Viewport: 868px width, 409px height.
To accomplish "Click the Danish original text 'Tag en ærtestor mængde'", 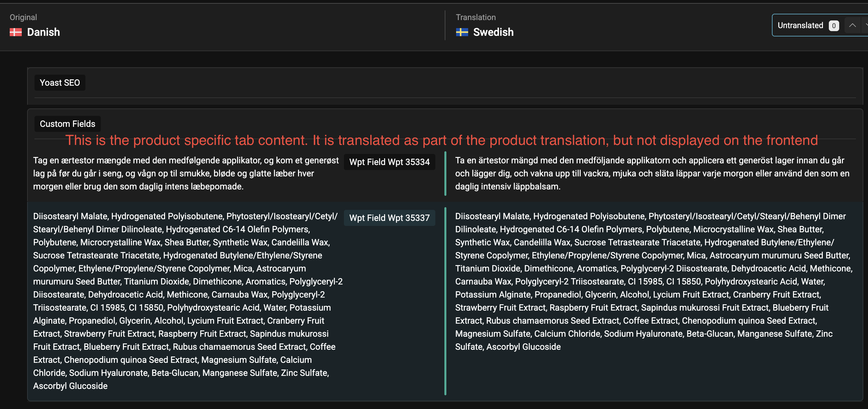I will 185,173.
